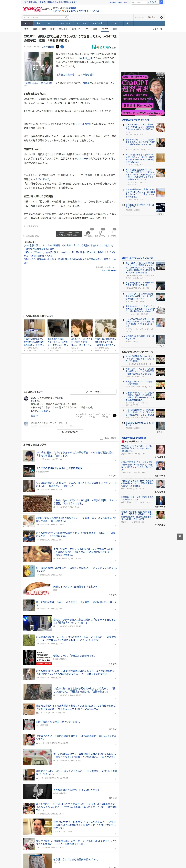The height and width of the screenshot is (868, 186).
Task: Open the ヘルプ link
Action: (x=127, y=2)
